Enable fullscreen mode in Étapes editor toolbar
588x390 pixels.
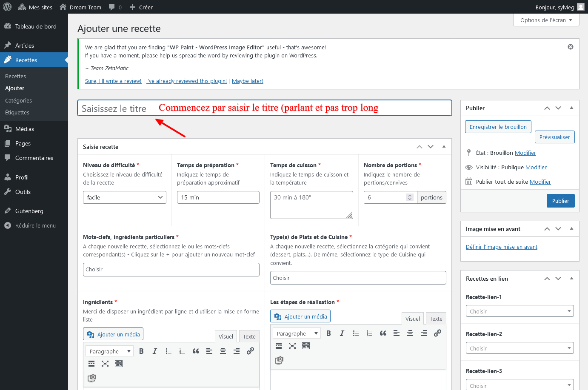[292, 346]
